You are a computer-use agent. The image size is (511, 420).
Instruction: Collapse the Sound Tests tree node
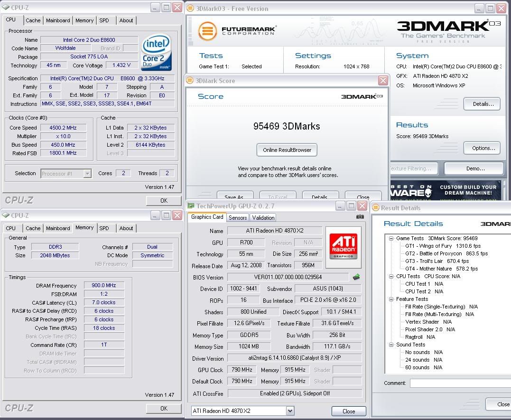coord(391,345)
